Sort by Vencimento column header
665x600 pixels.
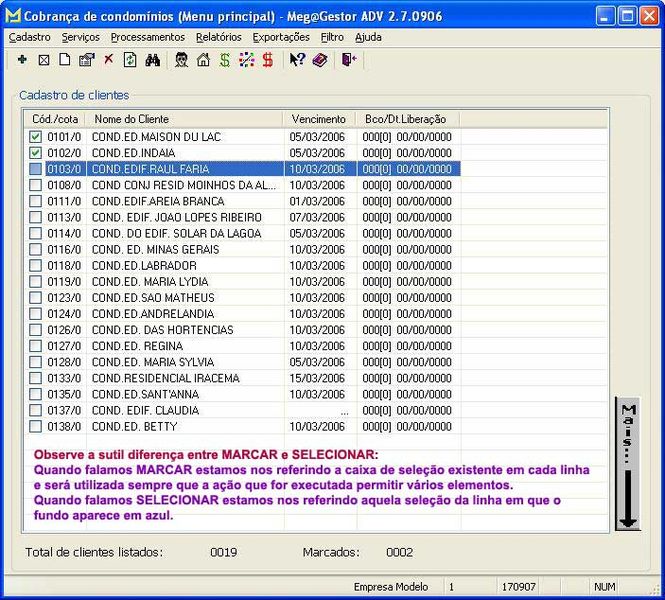pyautogui.click(x=318, y=119)
